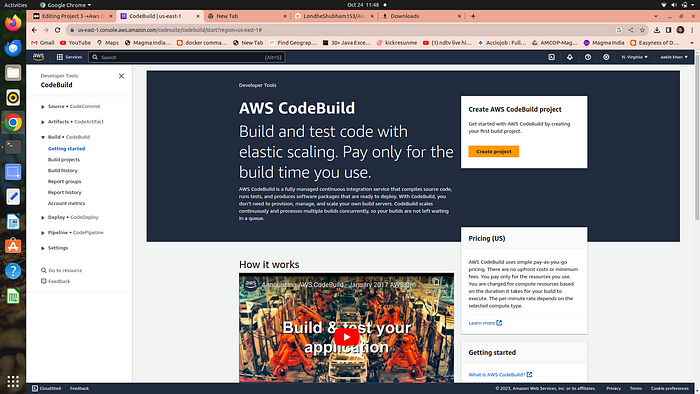Open Report groups in sidebar
The height and width of the screenshot is (394, 700).
point(65,182)
